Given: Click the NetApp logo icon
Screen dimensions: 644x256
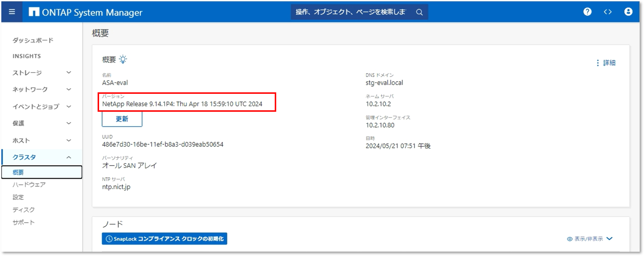Looking at the screenshot, I should [x=34, y=12].
